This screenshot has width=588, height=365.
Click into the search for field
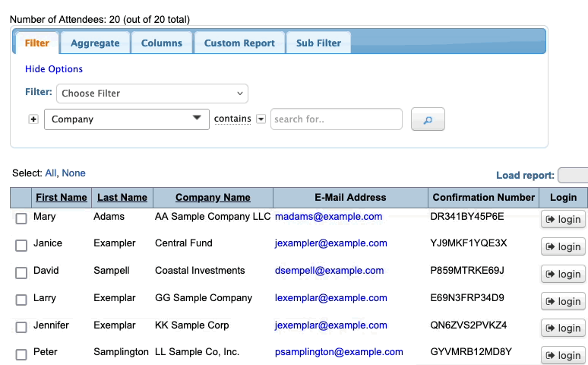(337, 119)
